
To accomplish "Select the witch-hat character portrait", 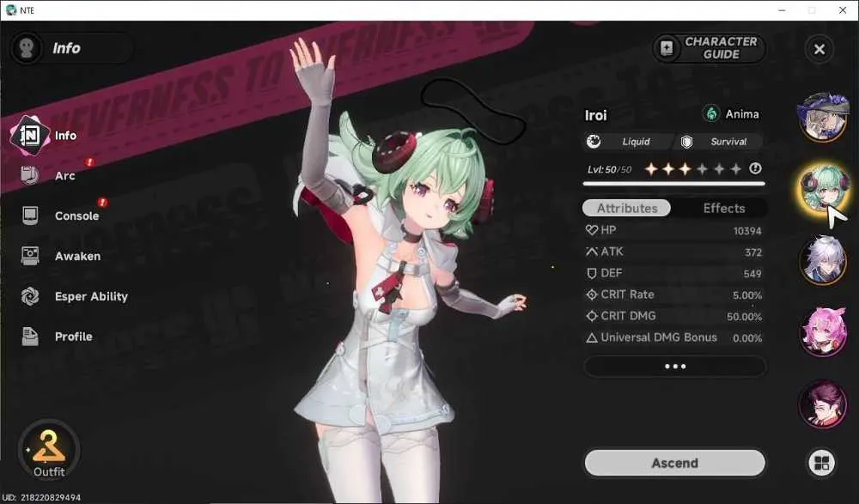I will click(x=823, y=117).
